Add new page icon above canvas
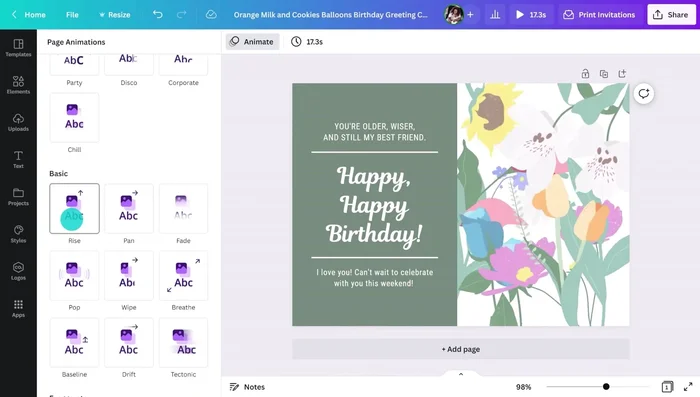This screenshot has height=397, width=700. pyautogui.click(x=622, y=74)
